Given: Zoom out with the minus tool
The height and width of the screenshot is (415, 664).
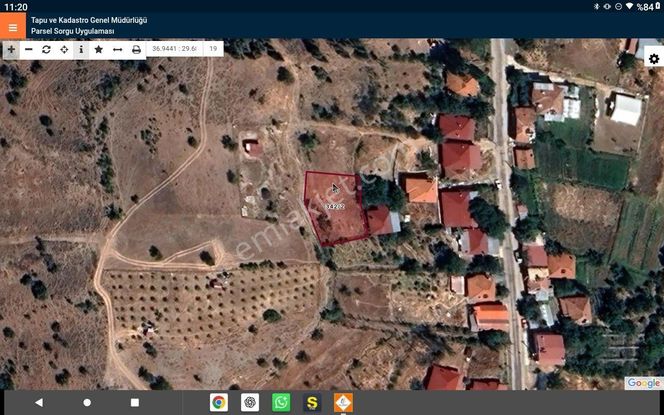Looking at the screenshot, I should [x=29, y=49].
